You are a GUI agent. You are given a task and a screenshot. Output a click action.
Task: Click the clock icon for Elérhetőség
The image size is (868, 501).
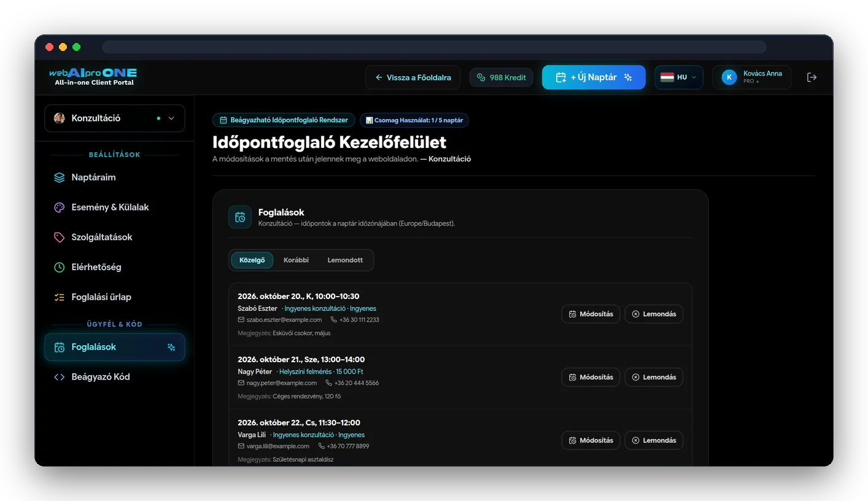(x=60, y=267)
